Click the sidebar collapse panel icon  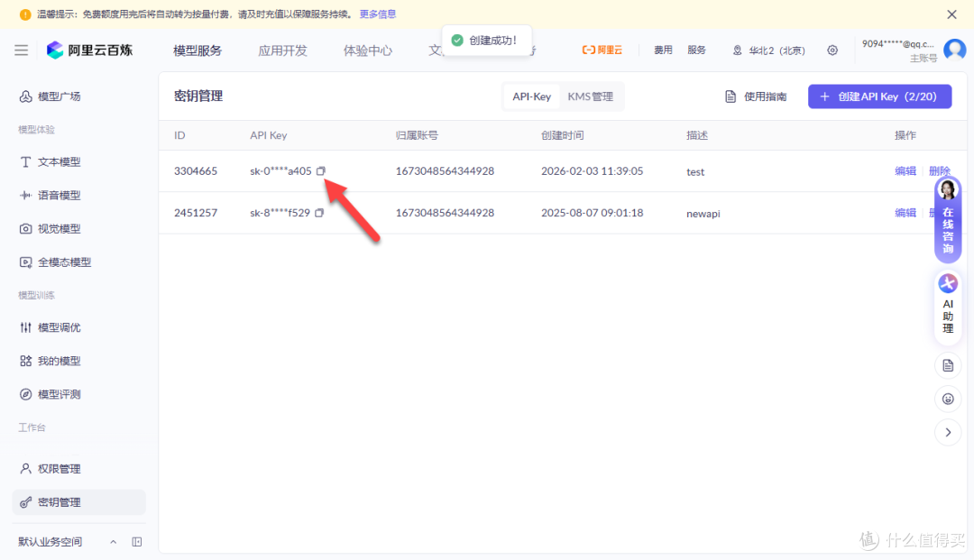137,542
